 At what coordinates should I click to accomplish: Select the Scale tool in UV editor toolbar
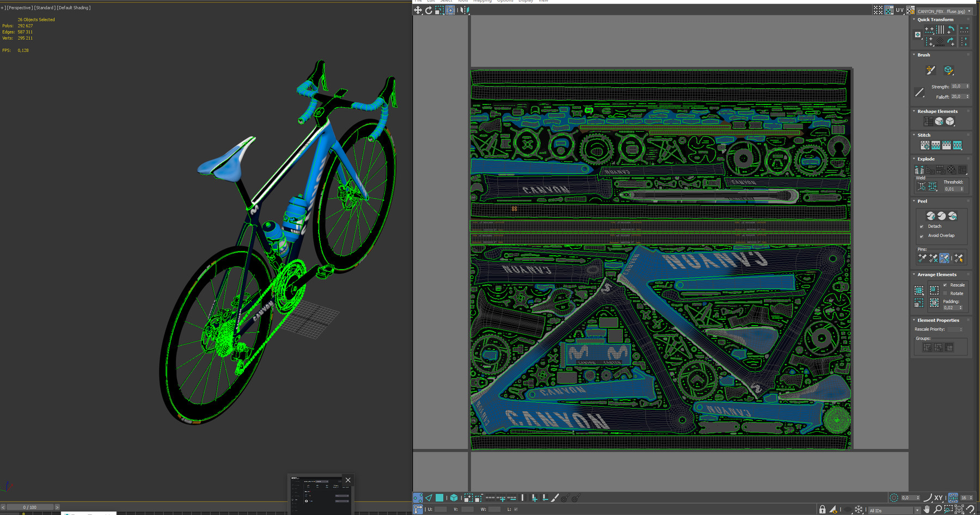pyautogui.click(x=439, y=10)
